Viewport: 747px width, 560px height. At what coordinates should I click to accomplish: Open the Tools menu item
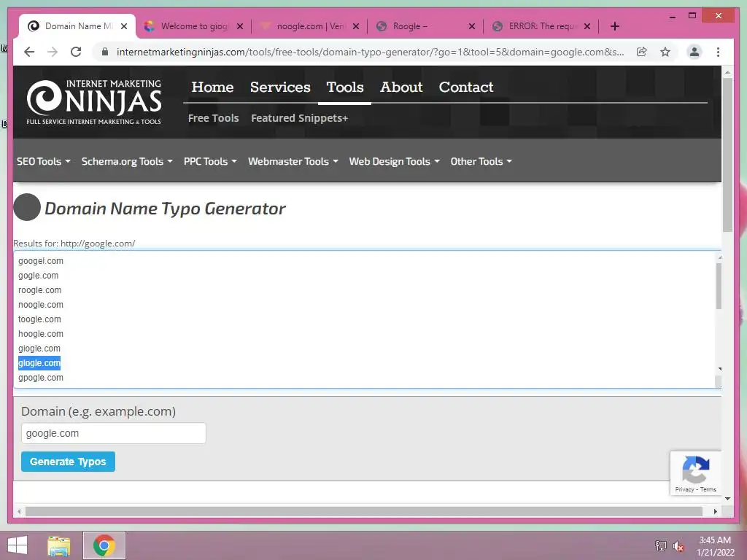[x=345, y=87]
